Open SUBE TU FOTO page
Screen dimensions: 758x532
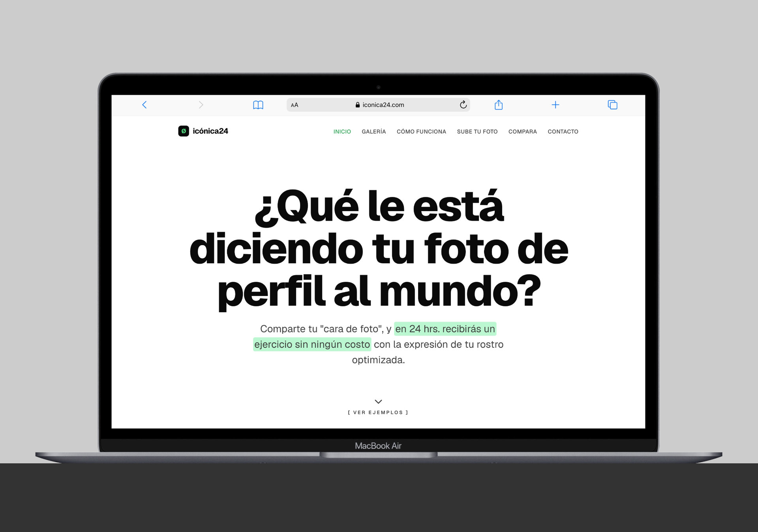pos(477,131)
